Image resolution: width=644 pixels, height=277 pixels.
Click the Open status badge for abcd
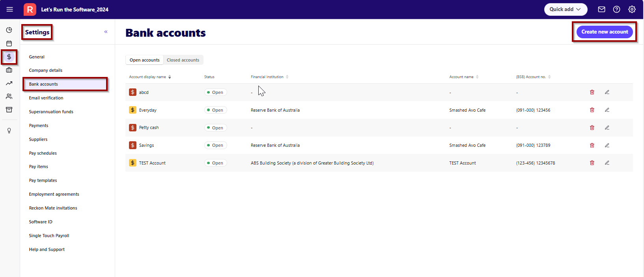215,92
